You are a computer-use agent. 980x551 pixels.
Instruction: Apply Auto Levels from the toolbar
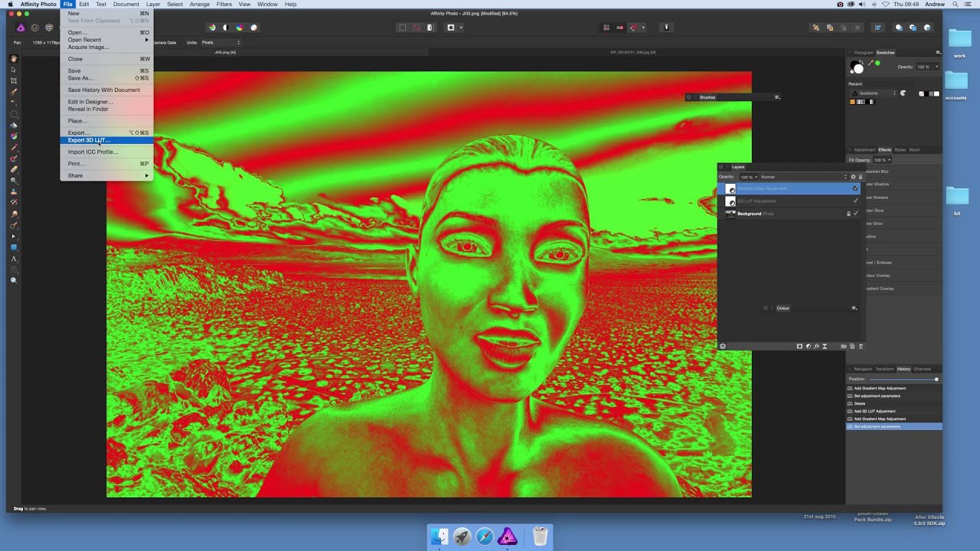coord(212,28)
